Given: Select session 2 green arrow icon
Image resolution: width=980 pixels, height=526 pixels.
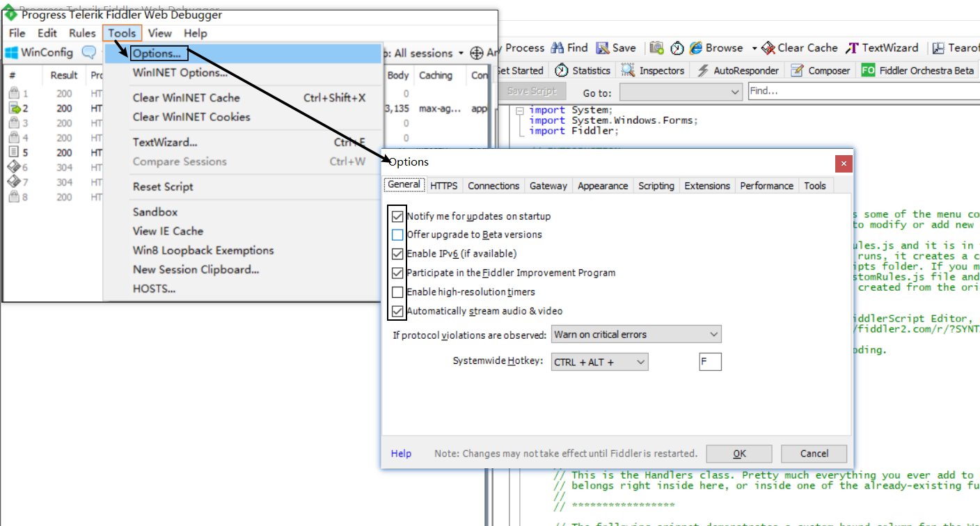Looking at the screenshot, I should (x=14, y=108).
